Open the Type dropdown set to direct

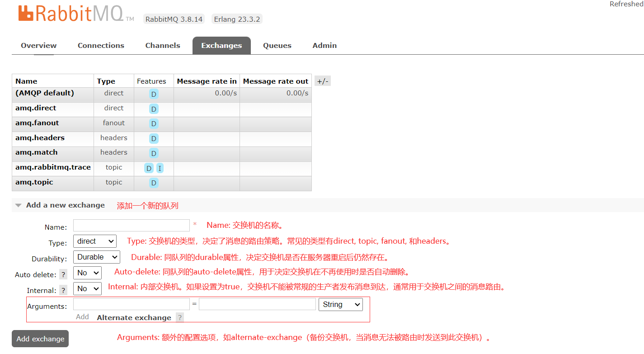(95, 241)
